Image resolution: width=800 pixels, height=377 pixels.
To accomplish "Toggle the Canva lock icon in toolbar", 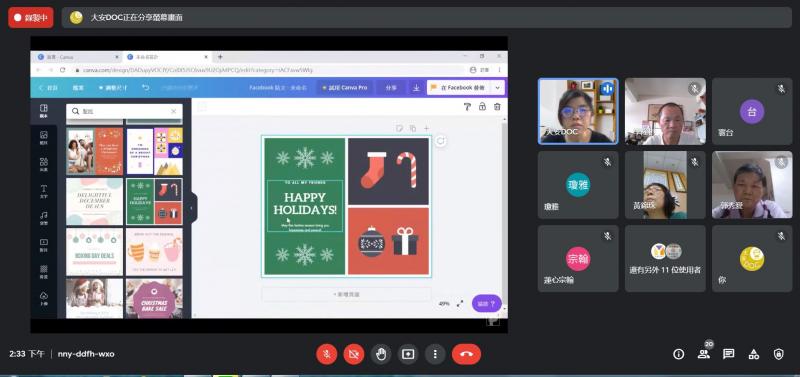I will point(482,107).
